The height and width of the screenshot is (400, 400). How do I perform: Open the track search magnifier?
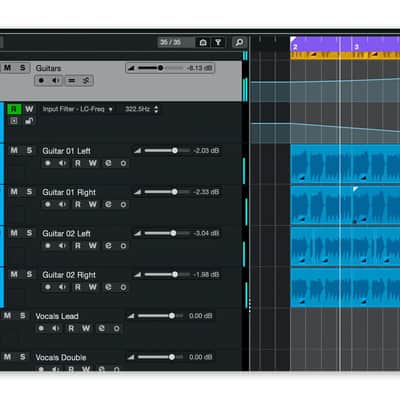tap(239, 42)
